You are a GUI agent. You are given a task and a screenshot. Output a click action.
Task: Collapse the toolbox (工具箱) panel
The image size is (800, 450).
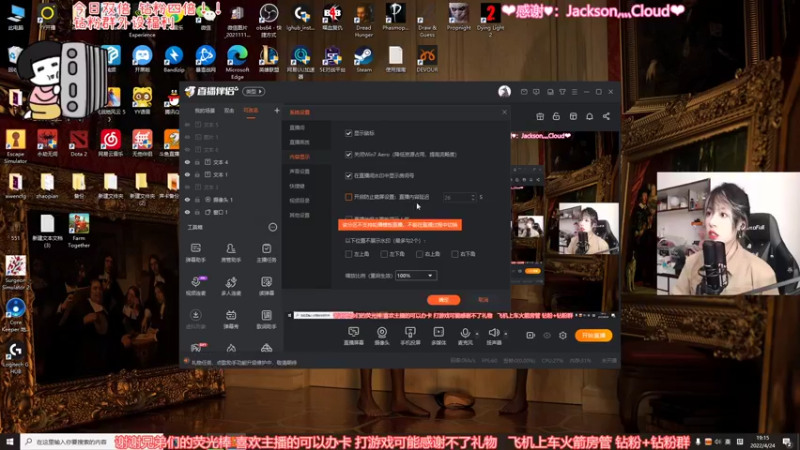pyautogui.click(x=273, y=227)
